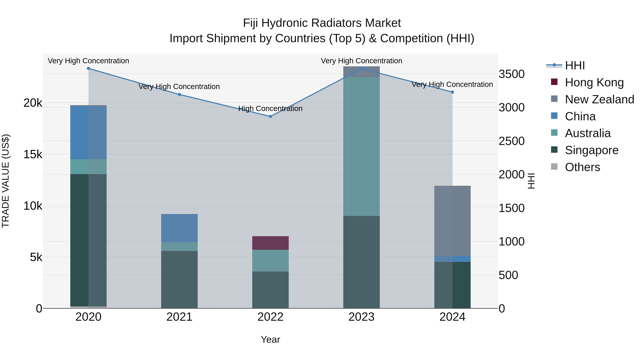Click the China blue legend swatch
This screenshot has width=644, height=362.
click(x=554, y=116)
